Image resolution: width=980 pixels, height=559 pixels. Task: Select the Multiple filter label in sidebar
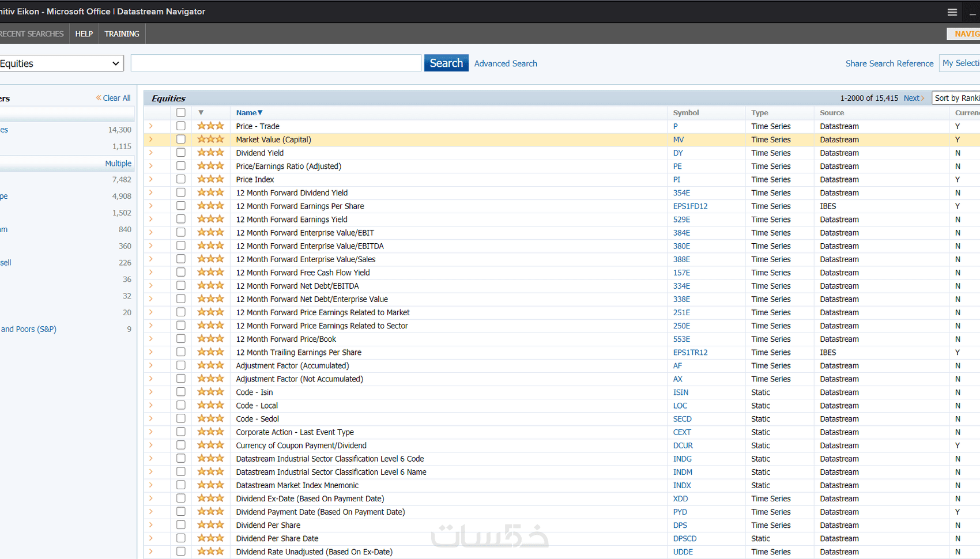coord(118,164)
